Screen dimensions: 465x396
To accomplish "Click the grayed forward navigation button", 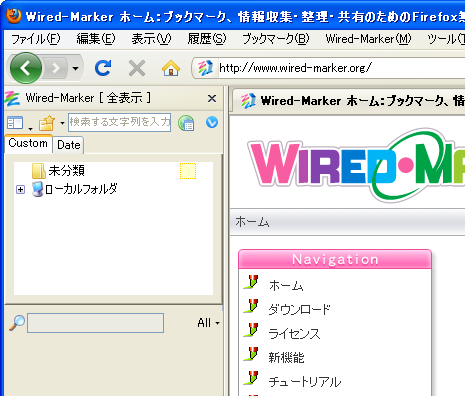I will pyautogui.click(x=56, y=68).
